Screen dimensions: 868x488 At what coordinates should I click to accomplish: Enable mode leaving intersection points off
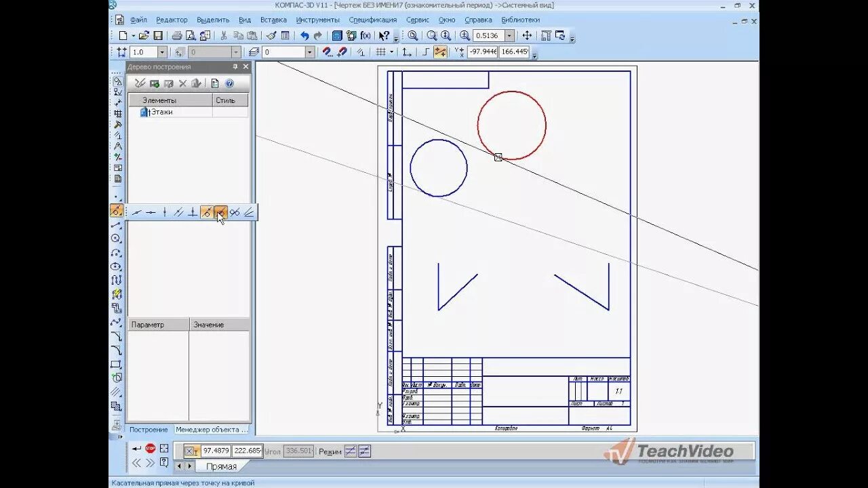click(x=351, y=451)
